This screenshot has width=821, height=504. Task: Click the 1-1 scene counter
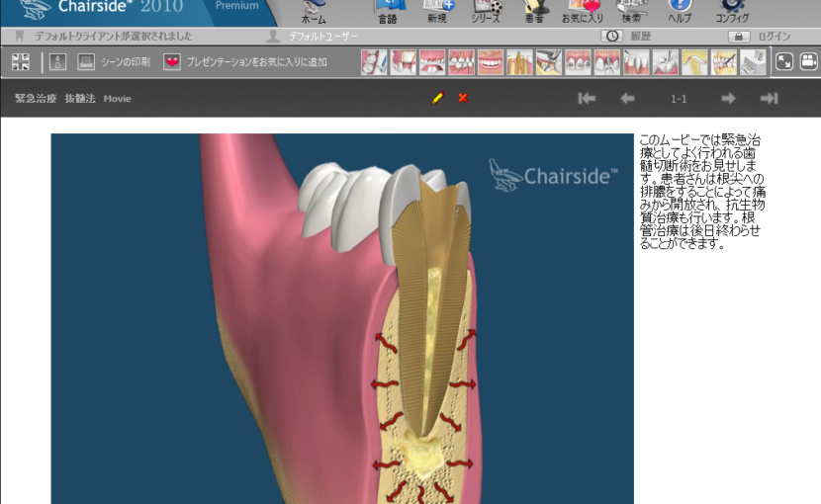pyautogui.click(x=679, y=99)
